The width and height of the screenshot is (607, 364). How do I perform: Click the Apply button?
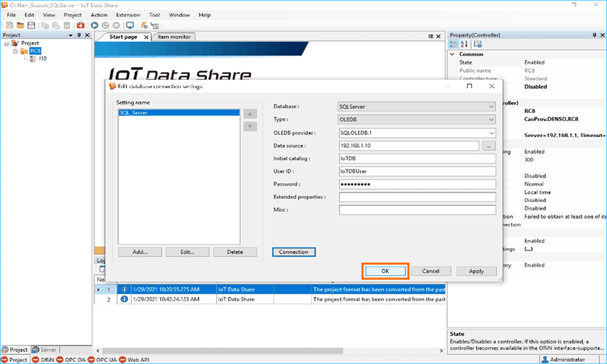pos(476,271)
